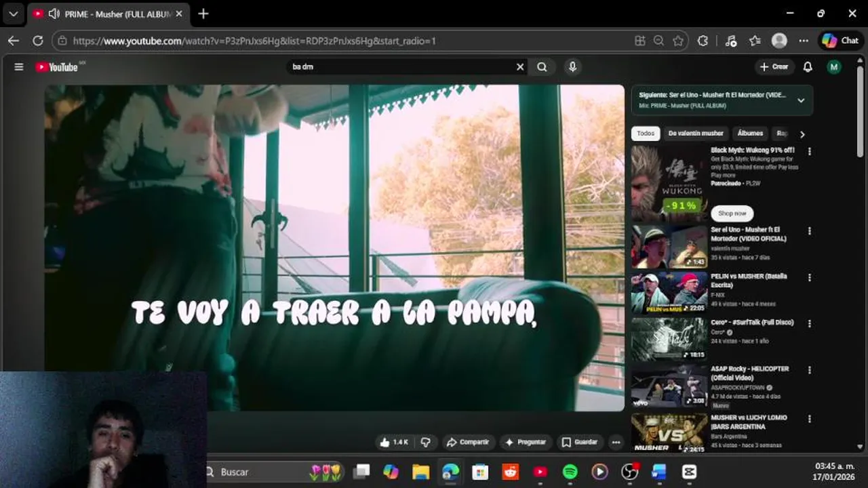Viewport: 868px width, 488px height.
Task: Open Copilot from the taskbar
Action: coord(391,472)
